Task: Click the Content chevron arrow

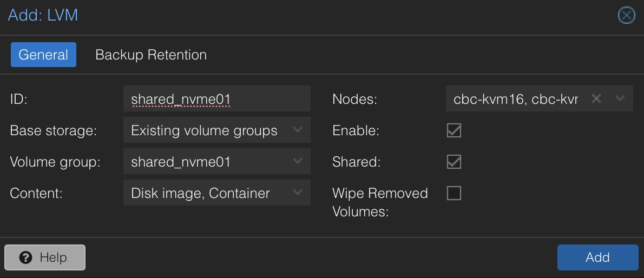Action: pyautogui.click(x=297, y=193)
